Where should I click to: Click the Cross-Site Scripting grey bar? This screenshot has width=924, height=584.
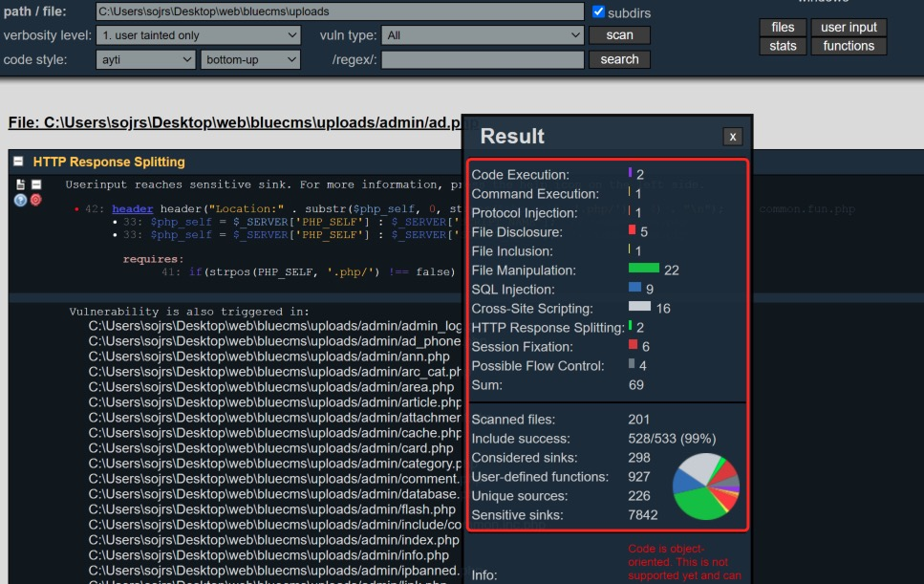pos(639,306)
